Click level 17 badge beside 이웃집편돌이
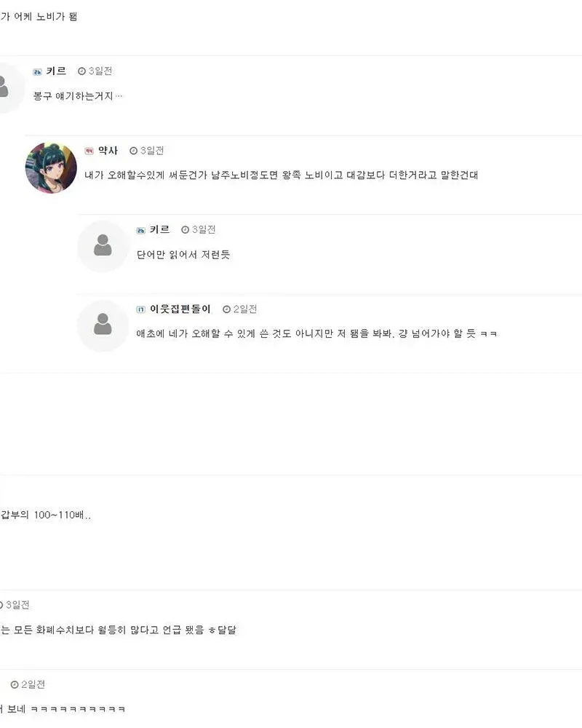This screenshot has height=728, width=582. click(x=140, y=309)
